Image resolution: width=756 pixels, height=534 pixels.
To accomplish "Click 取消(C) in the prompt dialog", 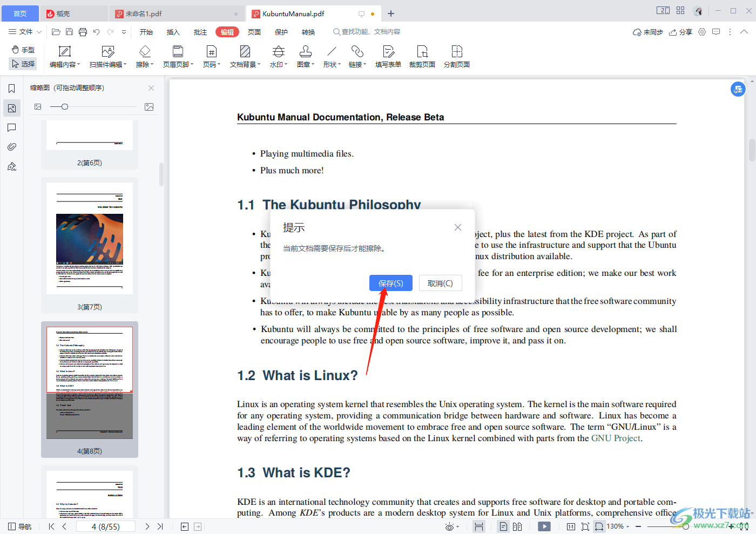I will tap(440, 283).
